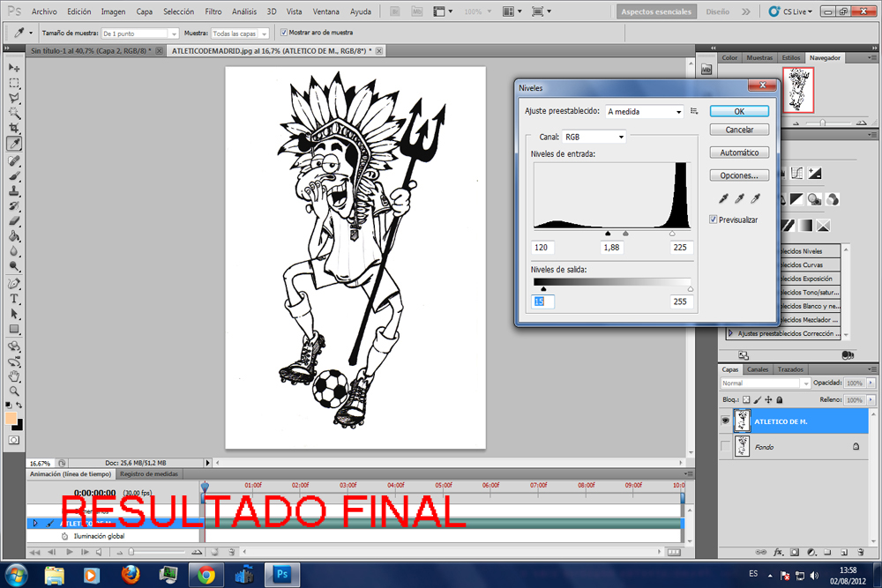Screen dimensions: 882x588
Task: Select the Crop tool
Action: pos(14,128)
